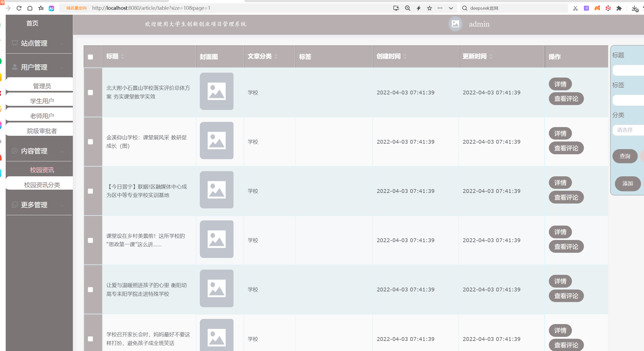
Task: Click the admin avatar image icon
Action: [455, 24]
